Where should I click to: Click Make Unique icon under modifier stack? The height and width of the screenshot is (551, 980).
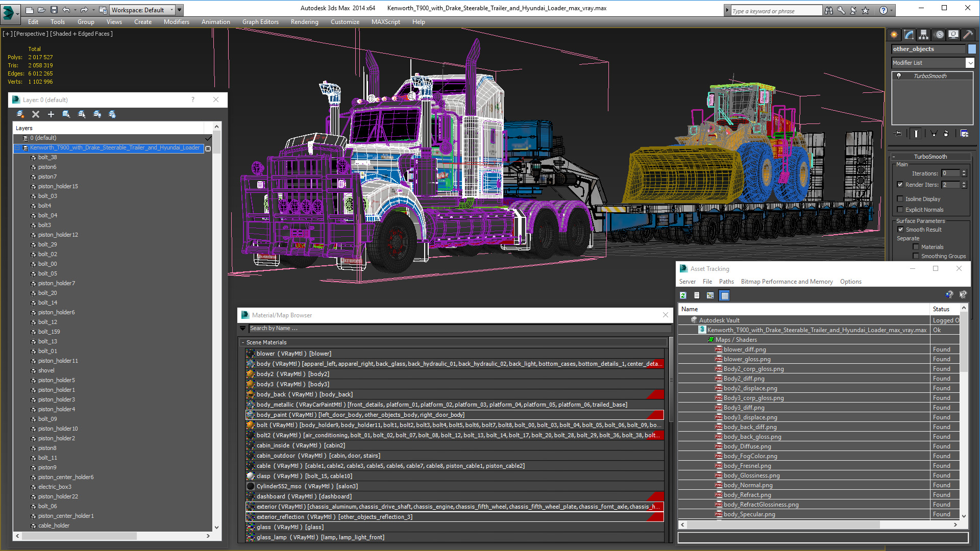(934, 133)
